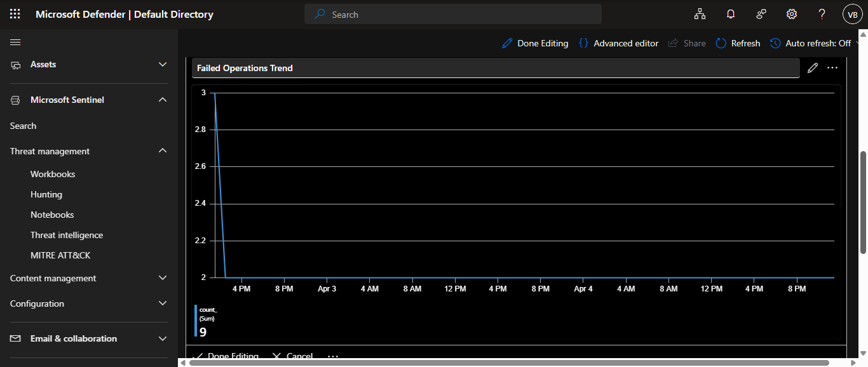Click the Assets devices icon
Screen dimensions: 868x367
(16, 65)
